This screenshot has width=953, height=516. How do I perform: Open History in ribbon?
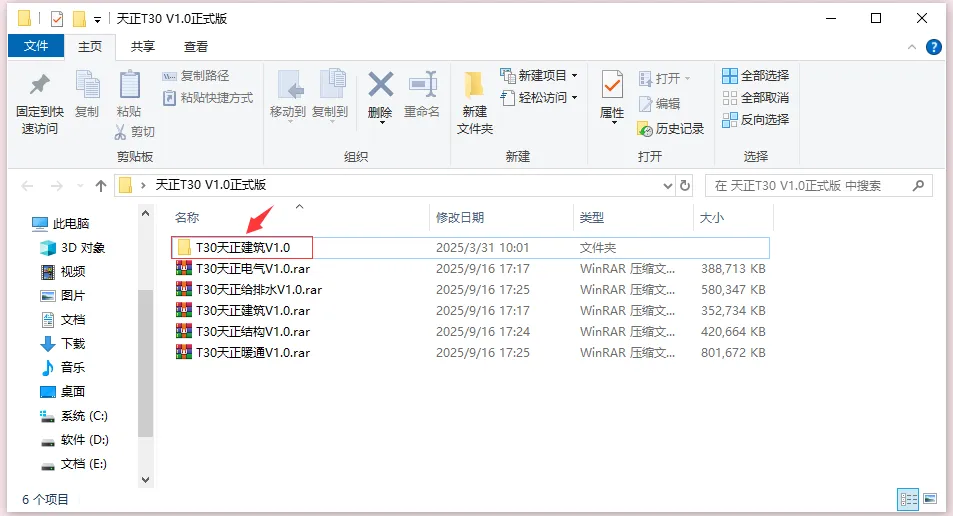click(671, 129)
